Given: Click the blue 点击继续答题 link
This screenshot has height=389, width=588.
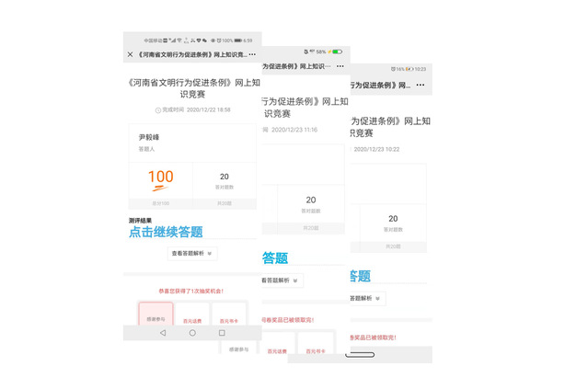Looking at the screenshot, I should [x=166, y=233].
